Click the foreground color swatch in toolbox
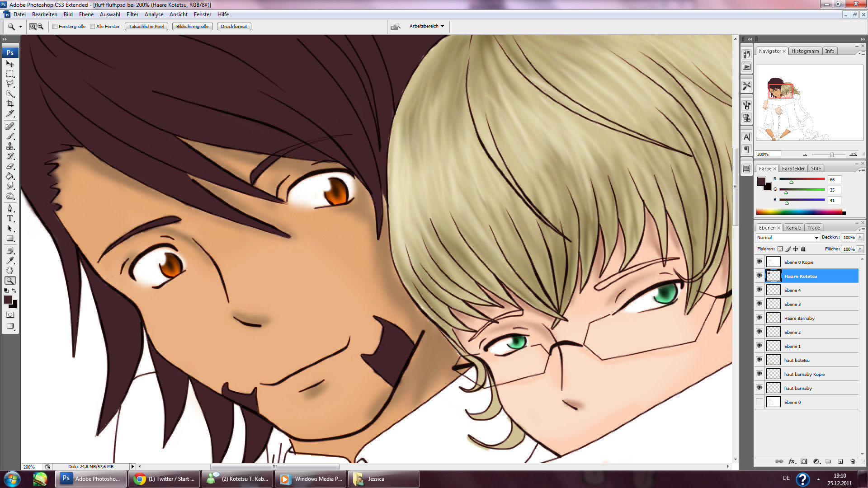 tap(8, 299)
